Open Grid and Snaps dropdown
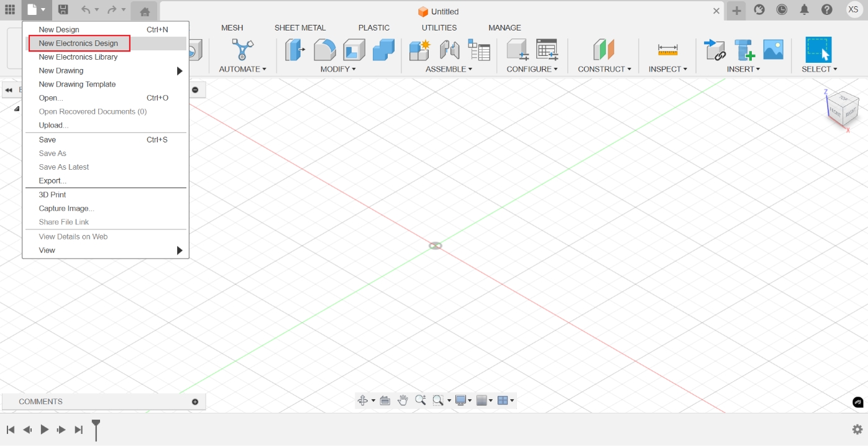This screenshot has height=447, width=868. coord(484,400)
